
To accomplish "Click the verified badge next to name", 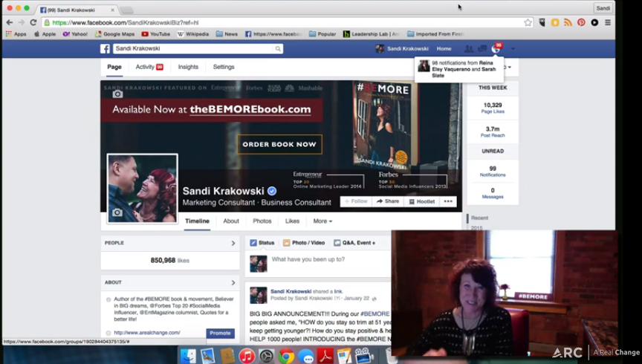I will (272, 191).
